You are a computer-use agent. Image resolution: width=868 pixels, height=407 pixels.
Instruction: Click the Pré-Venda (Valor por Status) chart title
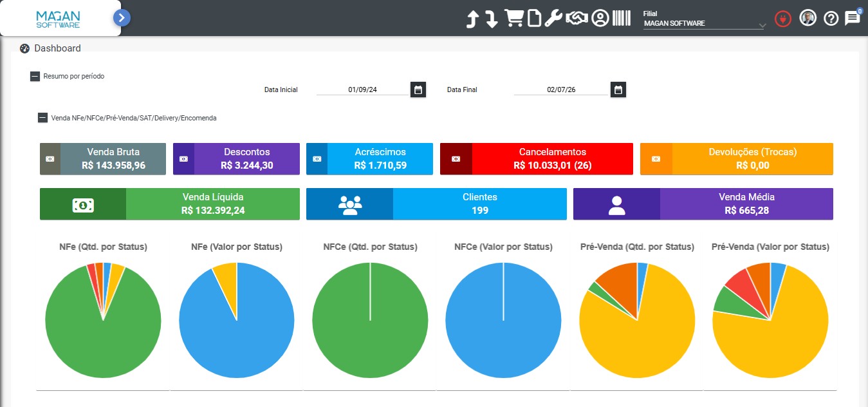click(x=770, y=247)
